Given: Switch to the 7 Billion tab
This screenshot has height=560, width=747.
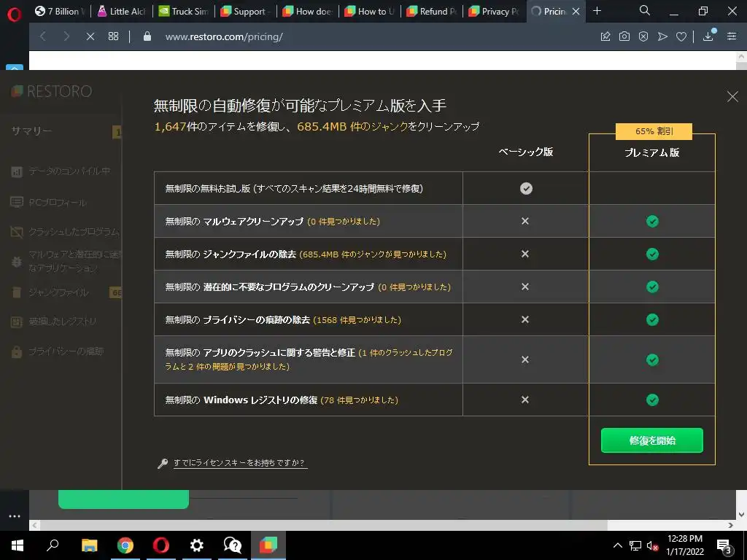Looking at the screenshot, I should pos(59,12).
